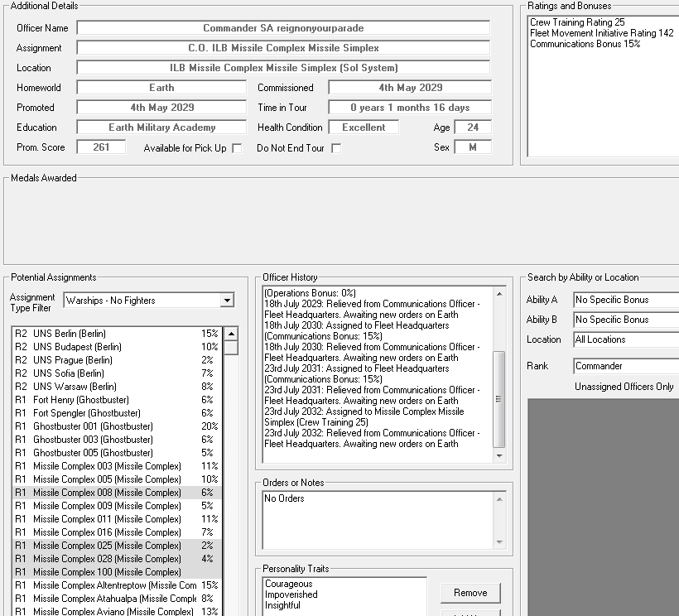The height and width of the screenshot is (616, 679).
Task: Click the Time in Tour field
Action: pyautogui.click(x=410, y=108)
